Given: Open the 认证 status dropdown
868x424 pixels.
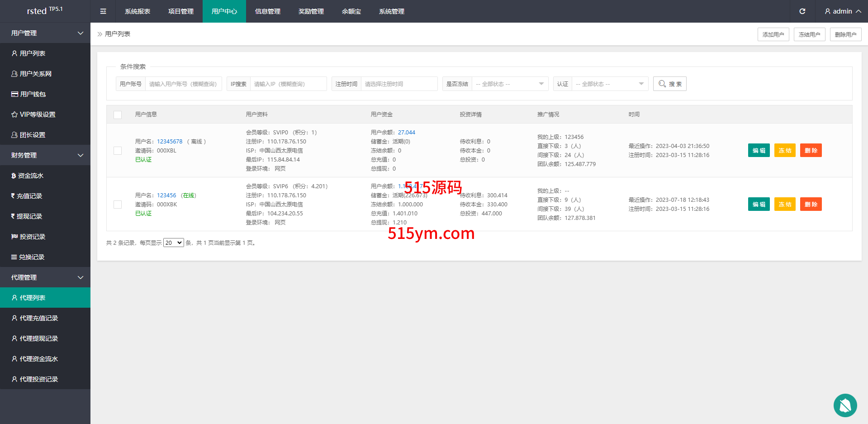Looking at the screenshot, I should (609, 84).
